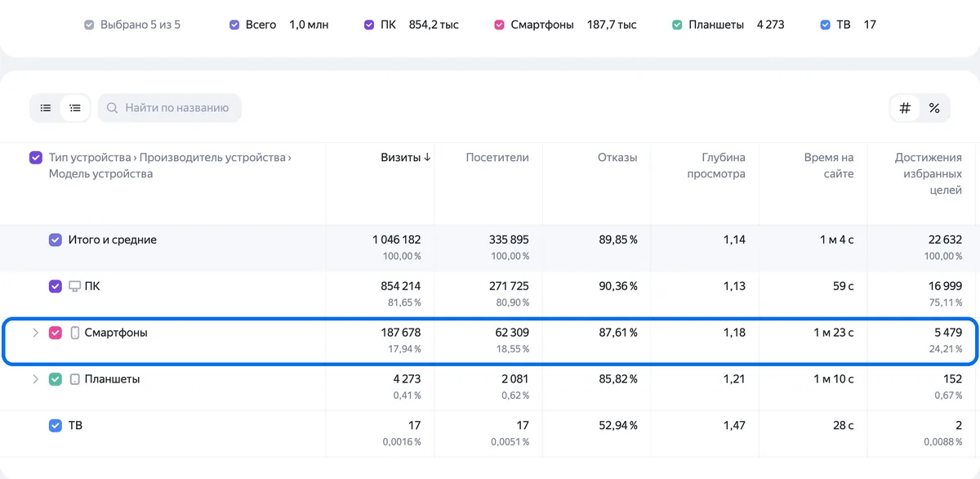Uncheck the Смартфоны table row checkbox
The width and height of the screenshot is (980, 479).
pyautogui.click(x=56, y=333)
